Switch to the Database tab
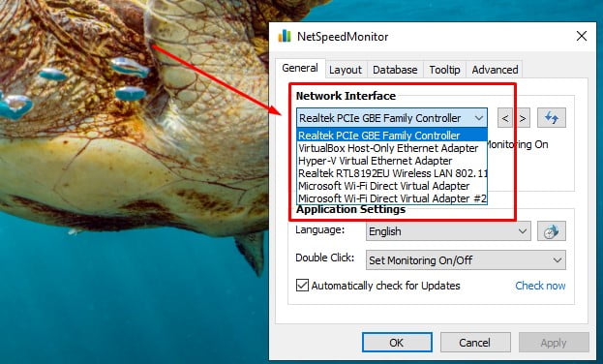Viewport: 603px width, 364px height. pos(395,70)
